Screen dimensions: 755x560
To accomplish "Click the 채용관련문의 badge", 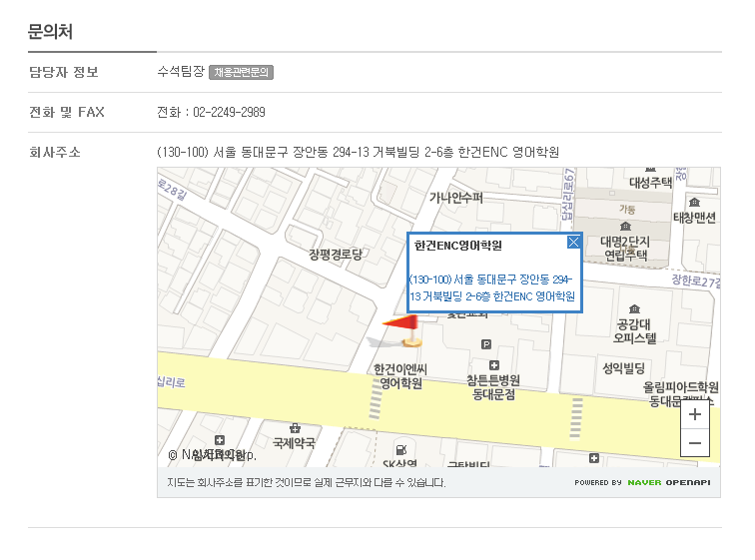I will (241, 72).
